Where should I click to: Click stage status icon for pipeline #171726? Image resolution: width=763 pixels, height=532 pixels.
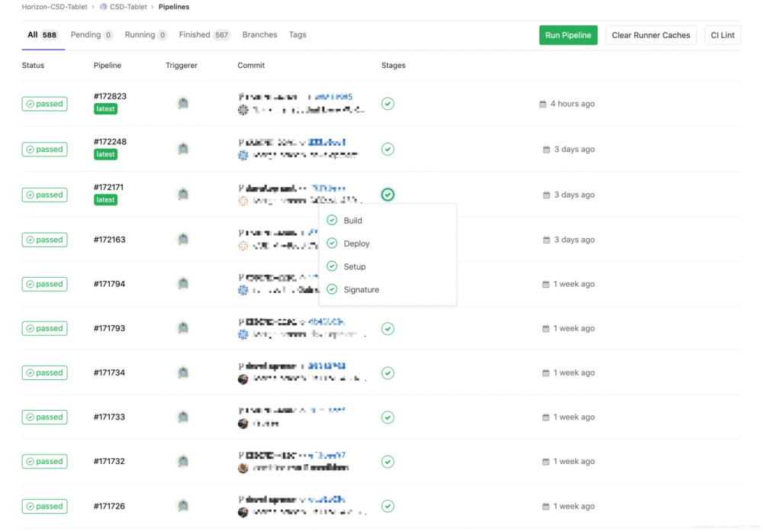point(388,506)
